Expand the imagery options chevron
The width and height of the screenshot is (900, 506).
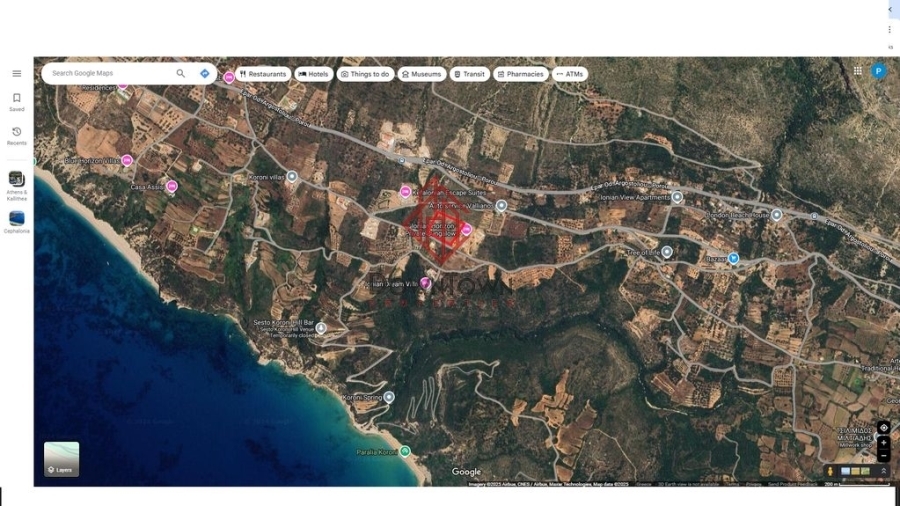883,471
